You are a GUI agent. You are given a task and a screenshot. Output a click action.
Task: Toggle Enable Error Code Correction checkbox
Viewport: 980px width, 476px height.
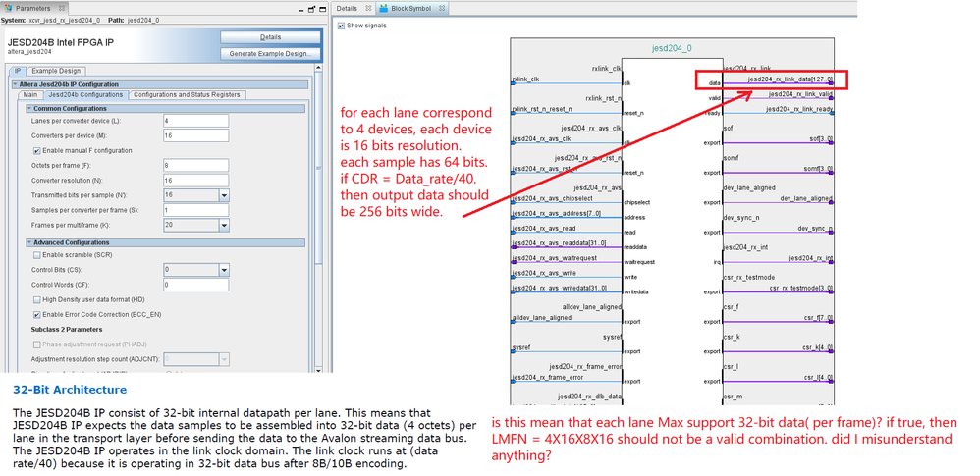point(37,314)
